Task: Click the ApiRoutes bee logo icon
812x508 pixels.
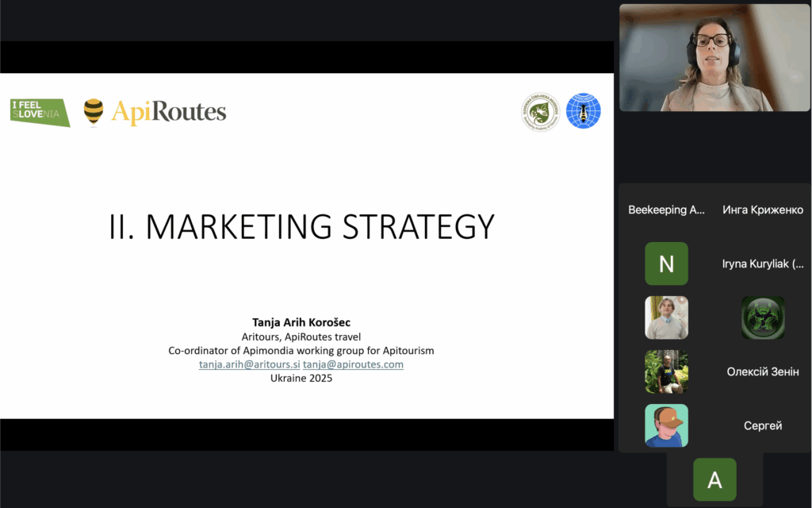Action: [x=94, y=113]
